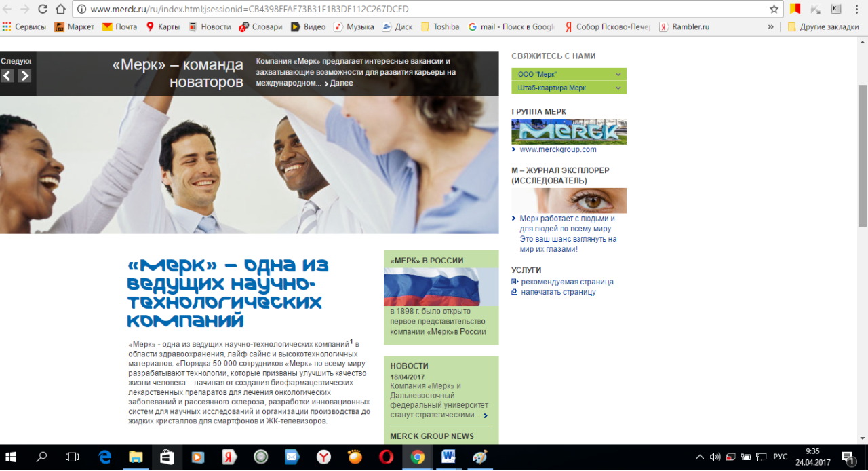Open the M journal Explorer article link

(x=568, y=234)
